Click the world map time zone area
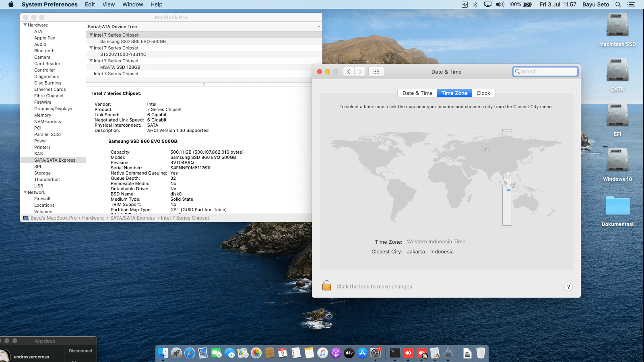The height and width of the screenshot is (362, 644). (x=446, y=178)
